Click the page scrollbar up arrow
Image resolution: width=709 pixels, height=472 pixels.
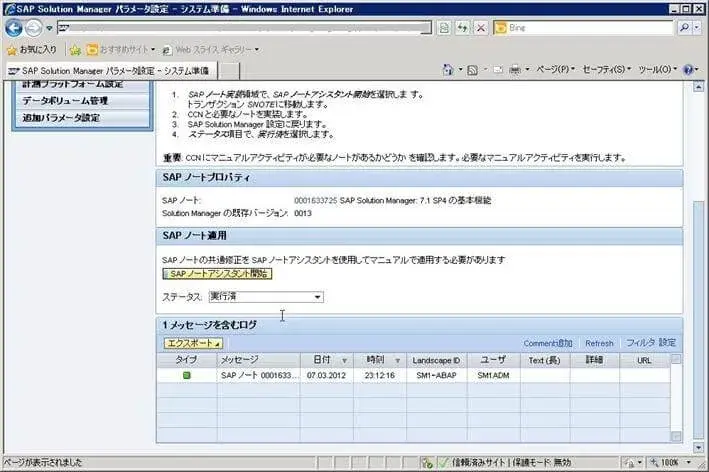[699, 86]
